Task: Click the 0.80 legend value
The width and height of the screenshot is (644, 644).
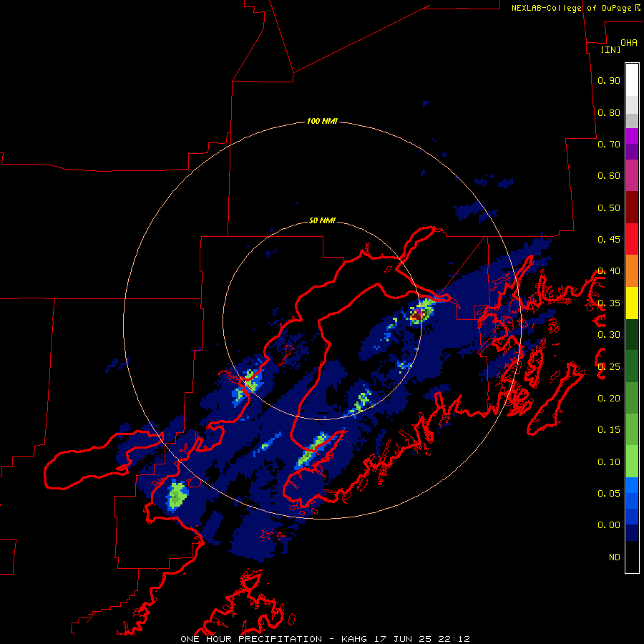Action: click(x=609, y=112)
